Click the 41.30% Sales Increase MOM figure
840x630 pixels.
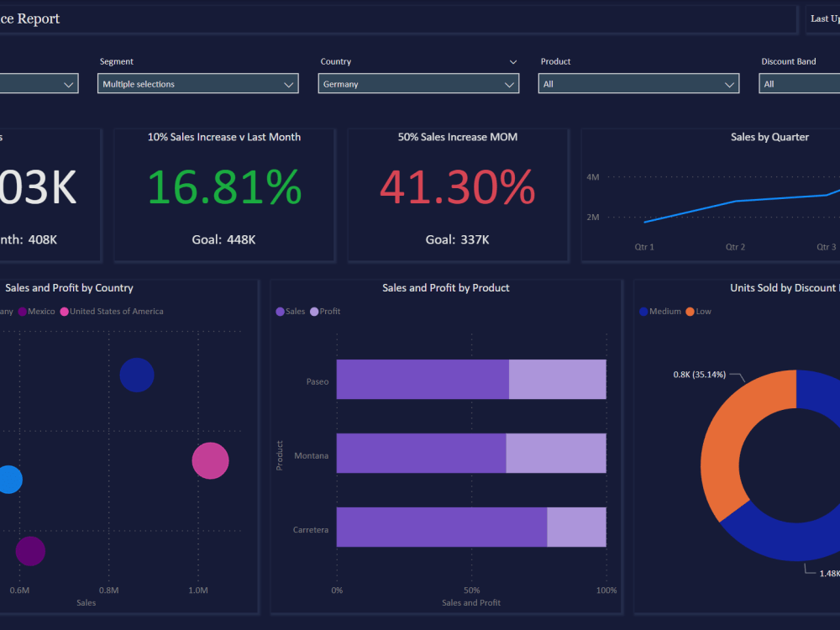point(457,188)
